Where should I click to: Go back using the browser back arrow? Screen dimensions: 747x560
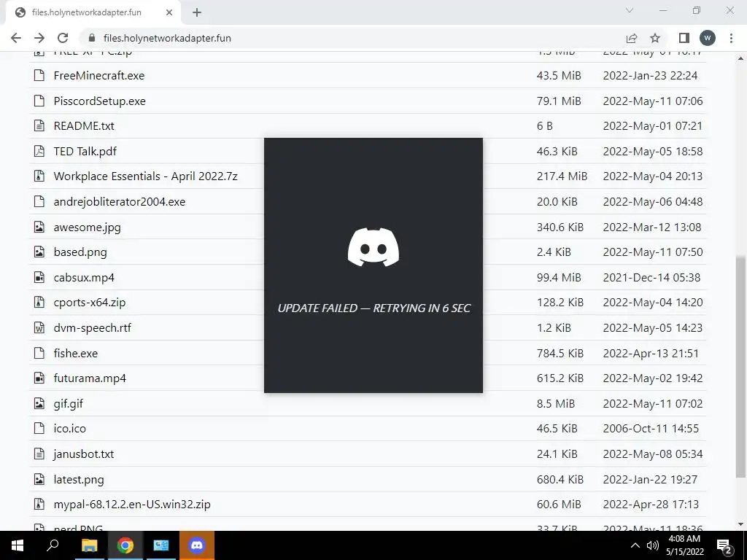[x=16, y=38]
